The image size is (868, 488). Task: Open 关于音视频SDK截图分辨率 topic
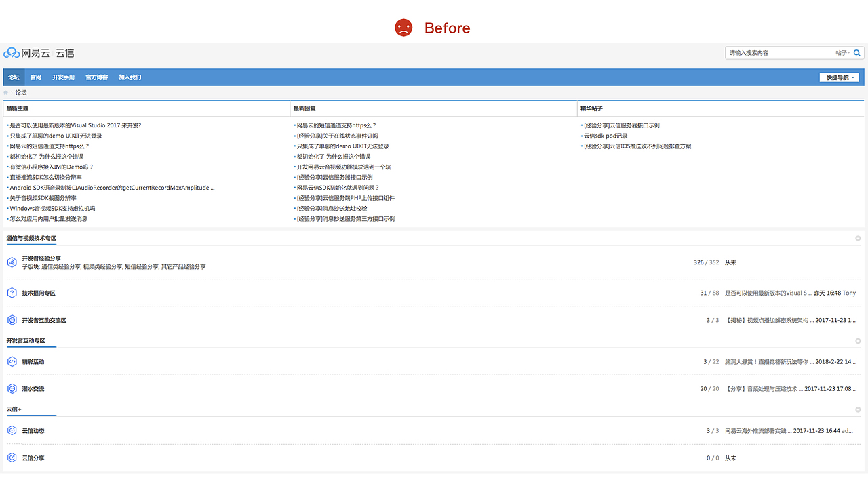pyautogui.click(x=43, y=198)
